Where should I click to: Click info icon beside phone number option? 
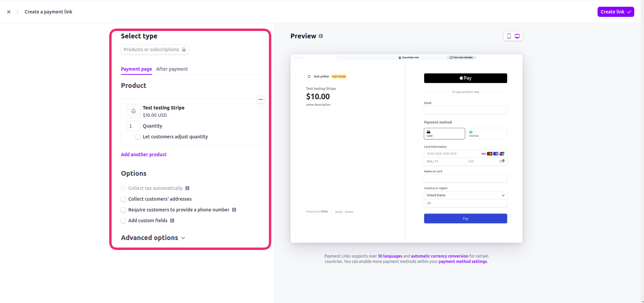click(234, 210)
